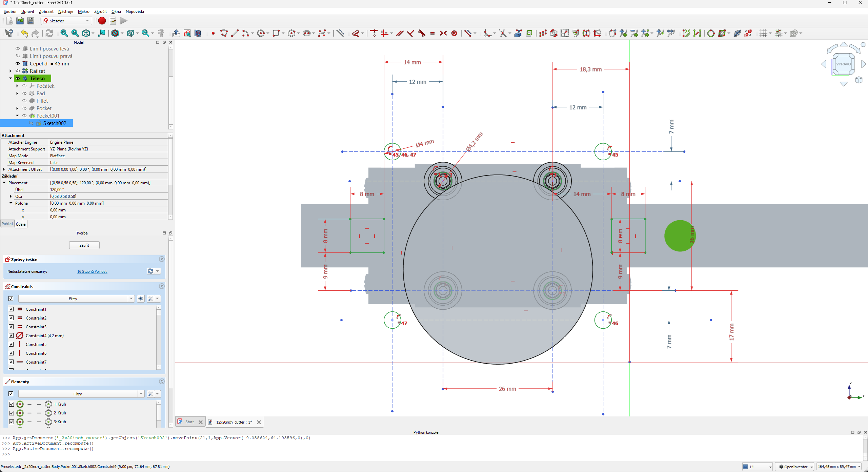Toggle visibility of Čepel d = 45mm
Viewport: 868px width, 472px height.
(18, 63)
